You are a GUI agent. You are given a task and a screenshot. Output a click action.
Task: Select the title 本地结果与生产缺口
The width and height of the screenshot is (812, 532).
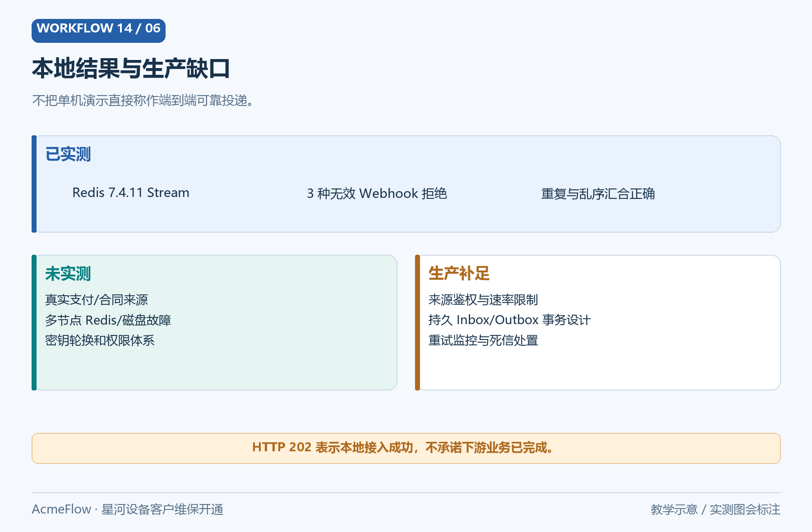[x=131, y=69]
